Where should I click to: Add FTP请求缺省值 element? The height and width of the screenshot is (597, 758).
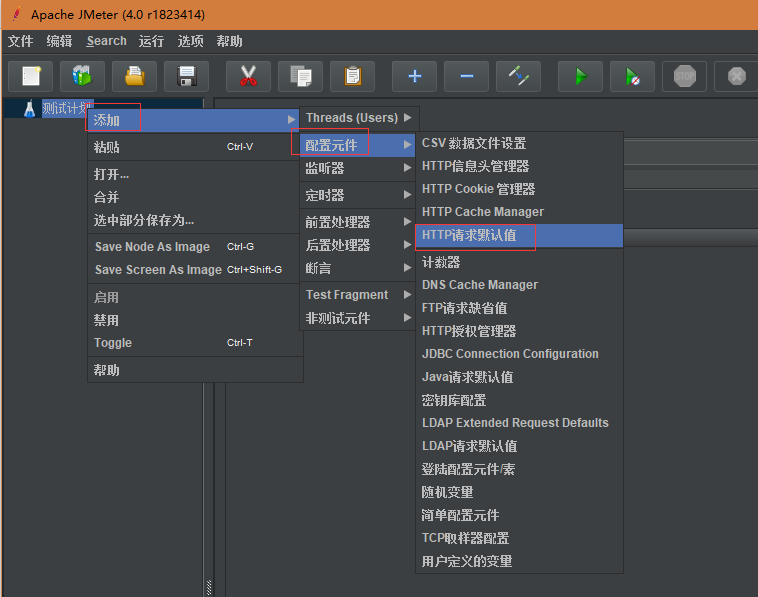519,308
